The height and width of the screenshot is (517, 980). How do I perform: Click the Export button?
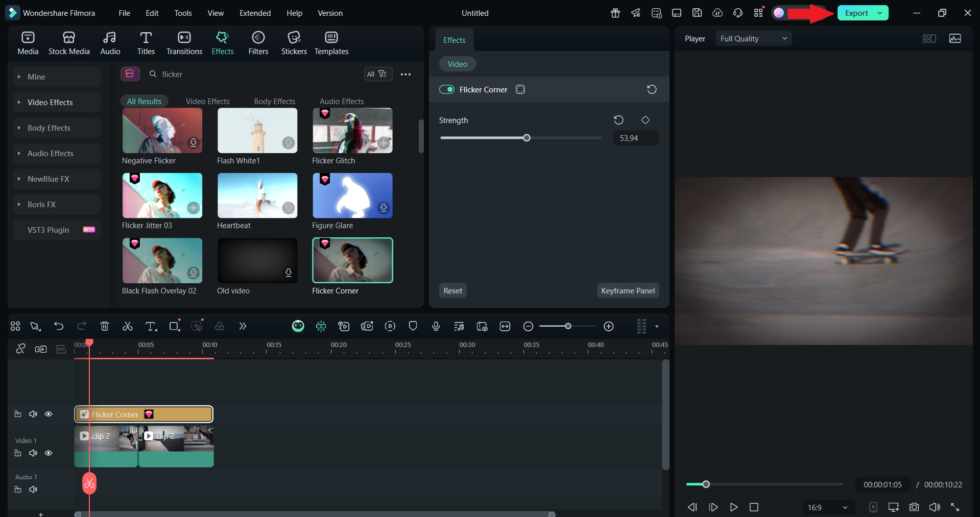pos(858,13)
